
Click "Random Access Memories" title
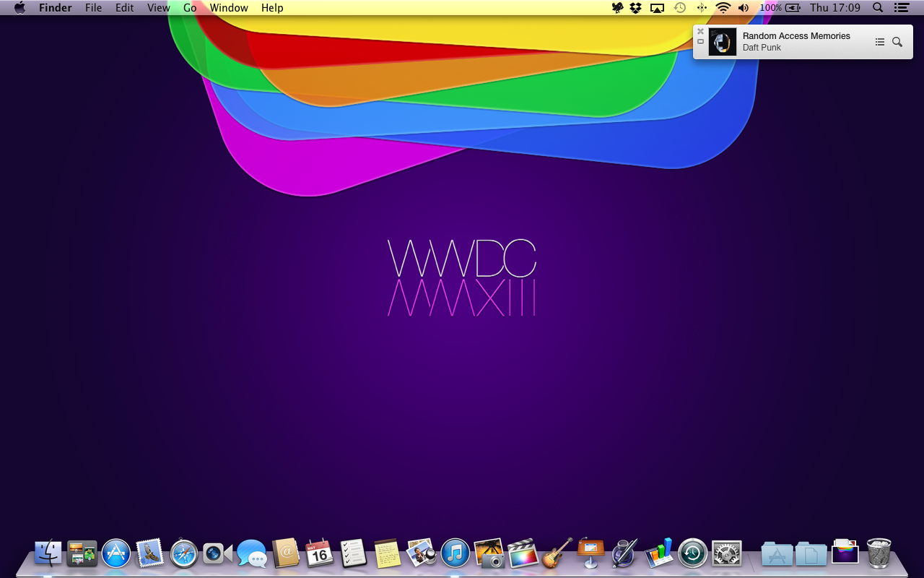(796, 36)
